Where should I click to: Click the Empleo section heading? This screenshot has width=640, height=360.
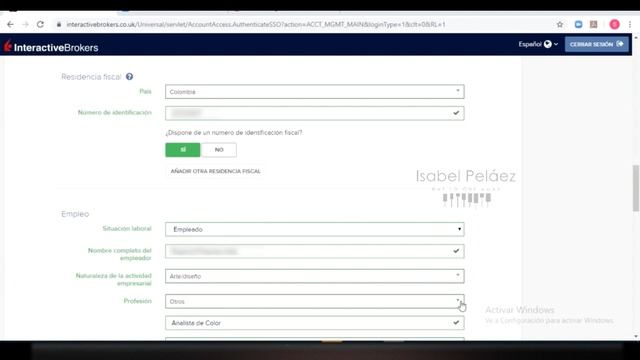75,214
